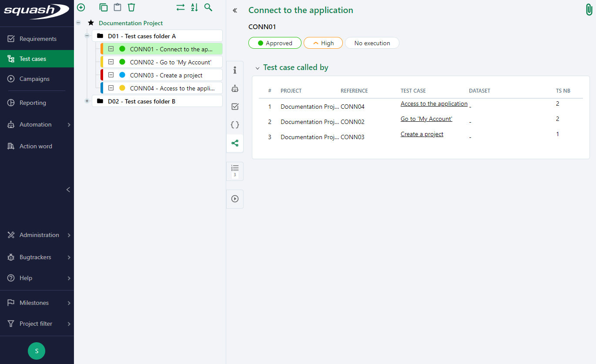Expand the Administration submenu

[x=69, y=235]
